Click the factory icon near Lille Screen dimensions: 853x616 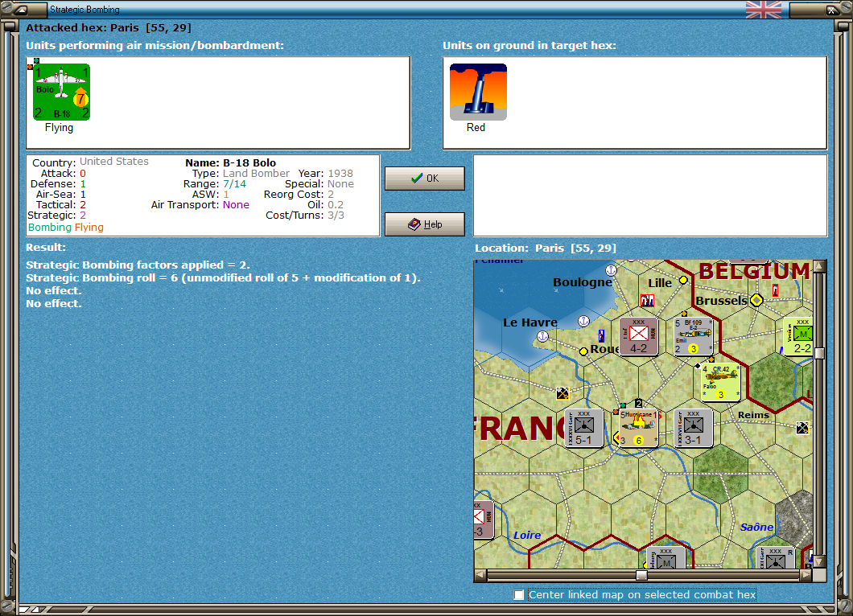click(x=647, y=300)
